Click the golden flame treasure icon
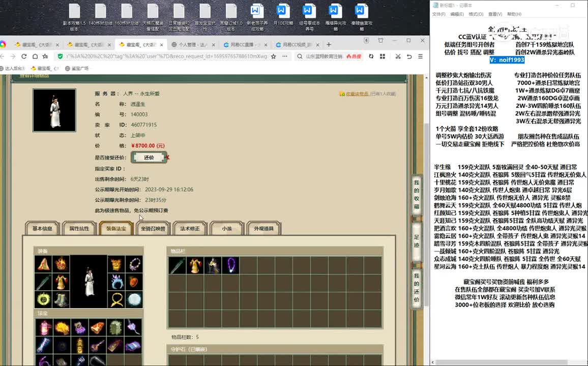Screen dimensions: 588x366 coord(62,327)
